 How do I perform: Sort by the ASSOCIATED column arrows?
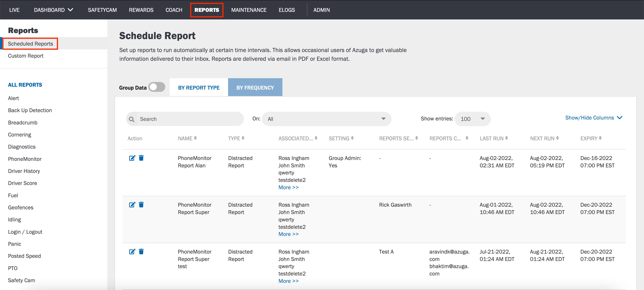316,138
